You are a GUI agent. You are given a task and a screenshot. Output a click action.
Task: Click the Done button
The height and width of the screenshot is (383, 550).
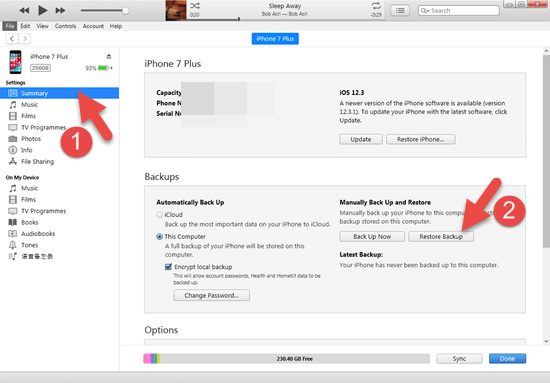coord(507,358)
